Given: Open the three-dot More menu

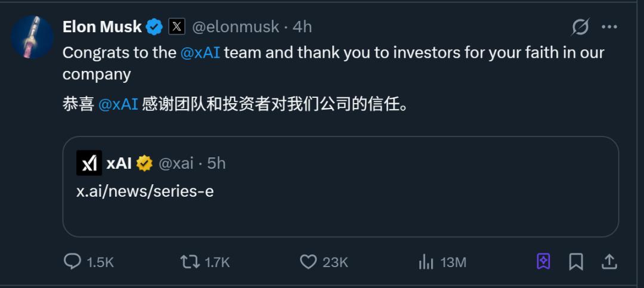Looking at the screenshot, I should click(609, 27).
